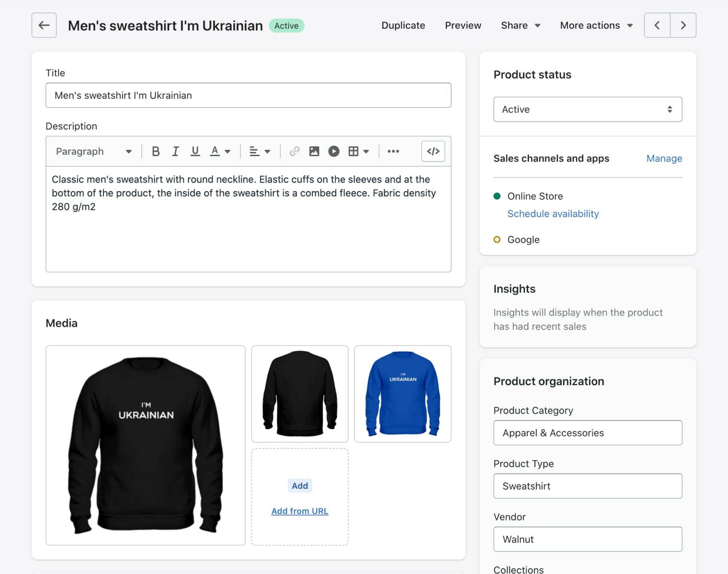Go to the previous product

coord(657,25)
